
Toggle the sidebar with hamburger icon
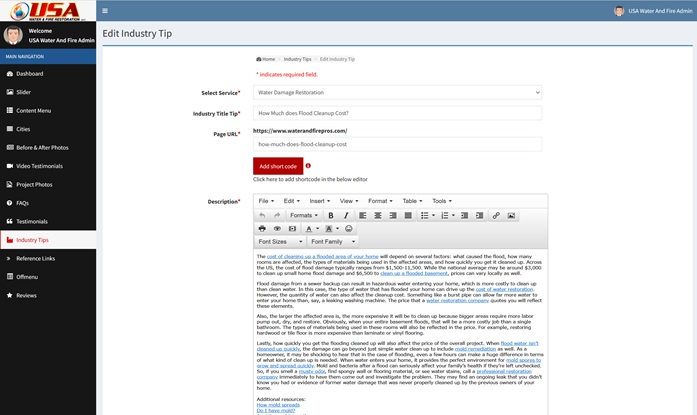click(x=106, y=11)
